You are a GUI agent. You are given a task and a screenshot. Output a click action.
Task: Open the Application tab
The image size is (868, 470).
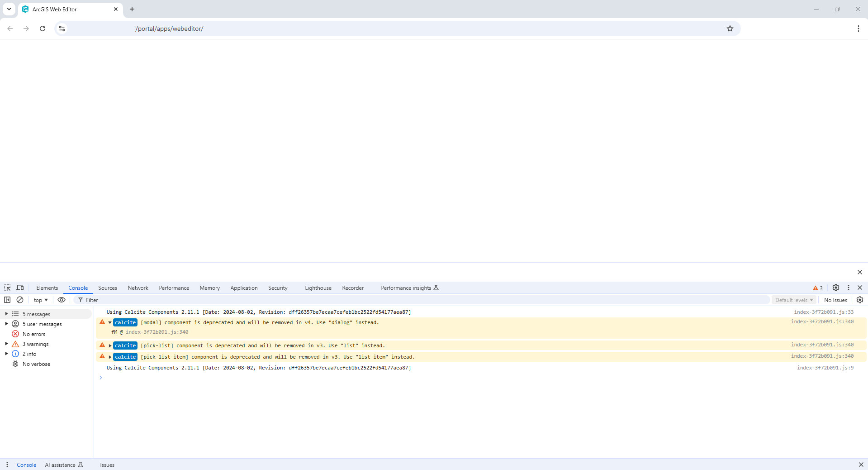(244, 288)
